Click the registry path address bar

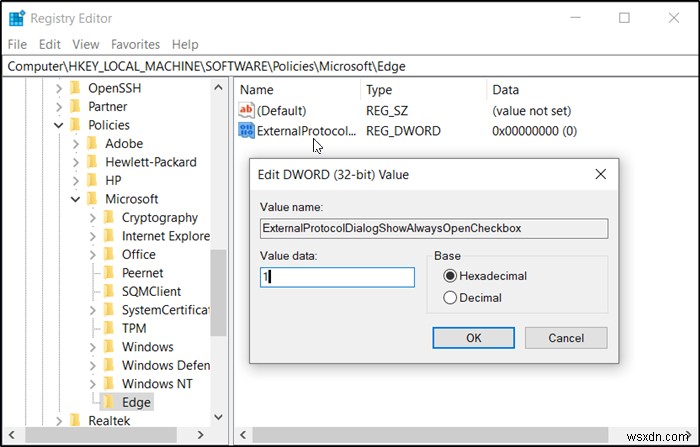350,66
